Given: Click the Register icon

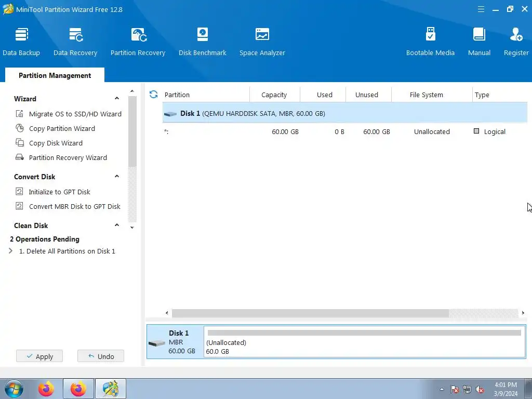Looking at the screenshot, I should click(516, 35).
